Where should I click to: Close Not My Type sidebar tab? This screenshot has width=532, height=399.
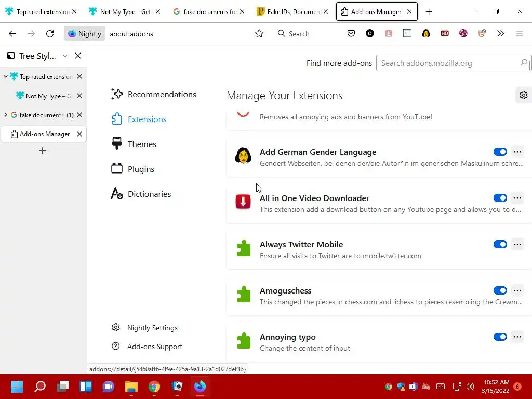point(79,96)
